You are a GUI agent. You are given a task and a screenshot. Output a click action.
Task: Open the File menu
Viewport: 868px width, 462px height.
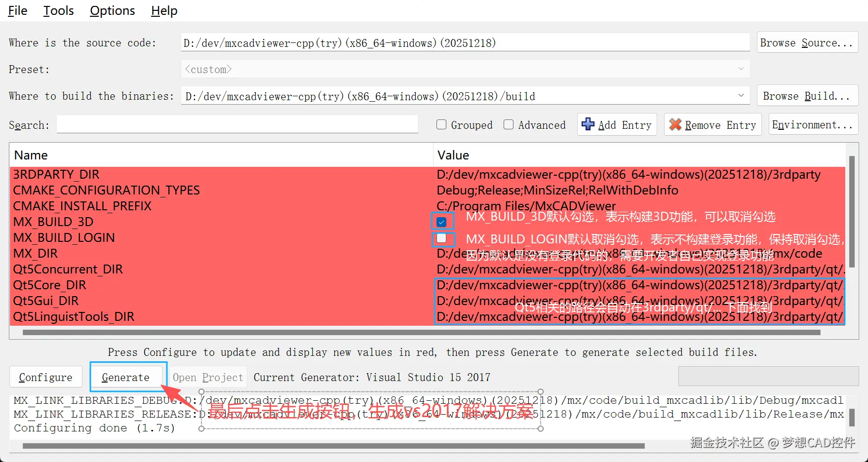click(x=18, y=10)
